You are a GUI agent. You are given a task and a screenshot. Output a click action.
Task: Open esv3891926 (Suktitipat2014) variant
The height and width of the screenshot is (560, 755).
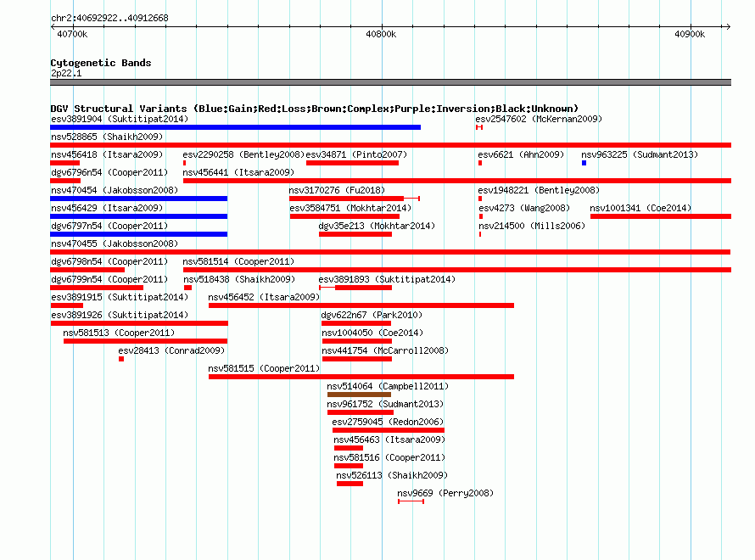(x=120, y=315)
